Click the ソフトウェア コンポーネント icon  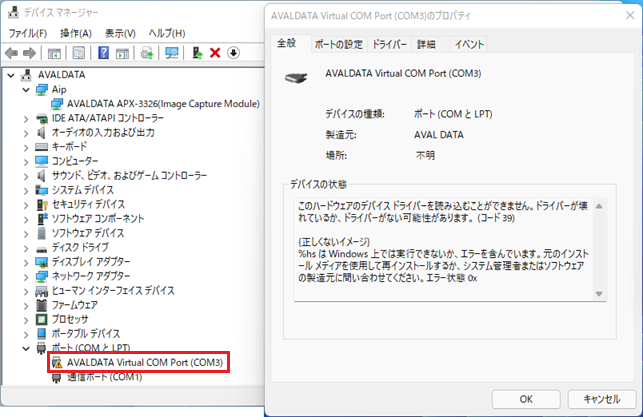[x=42, y=219]
